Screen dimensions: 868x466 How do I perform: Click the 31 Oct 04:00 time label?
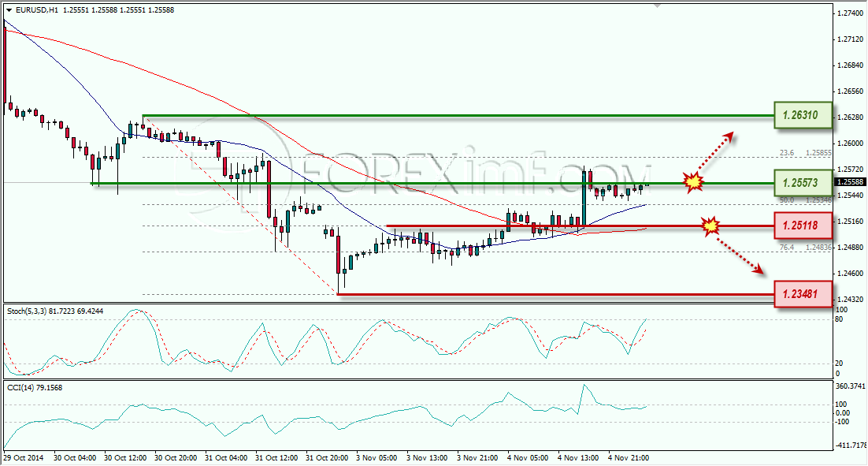tap(226, 457)
